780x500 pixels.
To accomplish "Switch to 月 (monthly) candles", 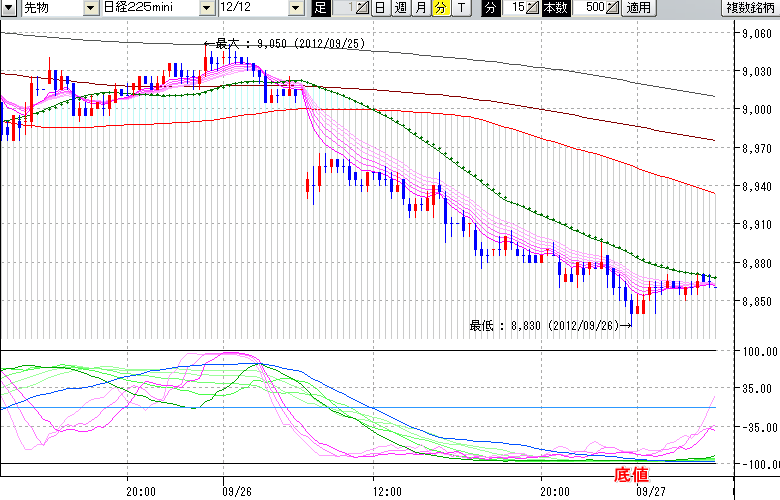I will coord(421,8).
